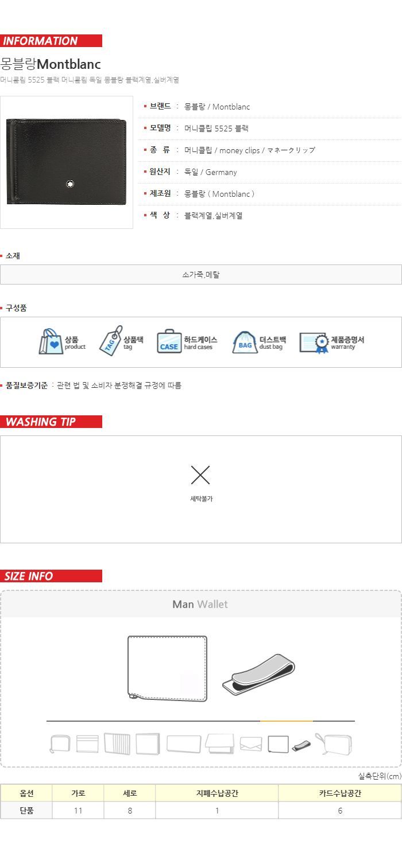Click the warranty certificate icon
The width and height of the screenshot is (402, 868).
(314, 343)
